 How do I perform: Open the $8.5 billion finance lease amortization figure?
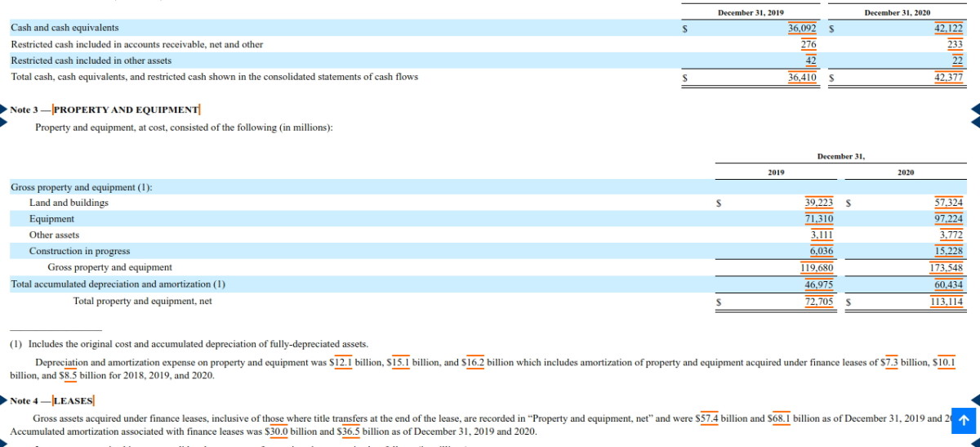[x=69, y=376]
